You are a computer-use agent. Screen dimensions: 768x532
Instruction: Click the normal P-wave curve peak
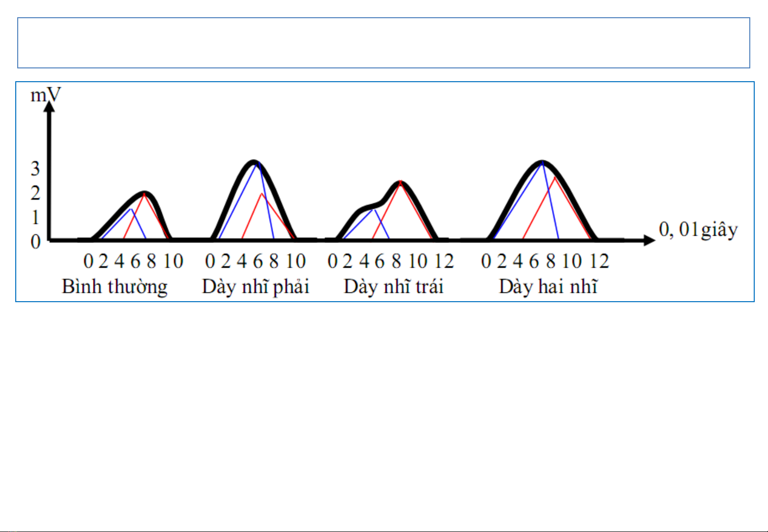pyautogui.click(x=144, y=193)
